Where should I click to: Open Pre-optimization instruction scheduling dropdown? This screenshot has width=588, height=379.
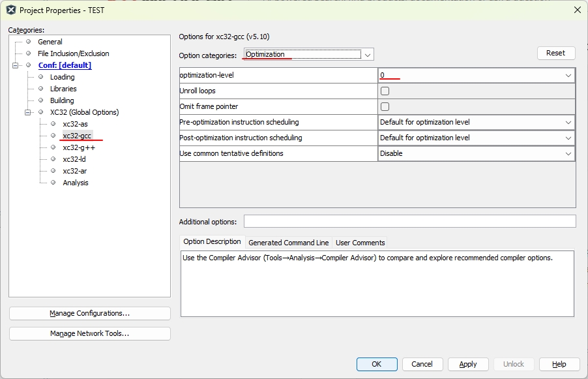point(477,123)
